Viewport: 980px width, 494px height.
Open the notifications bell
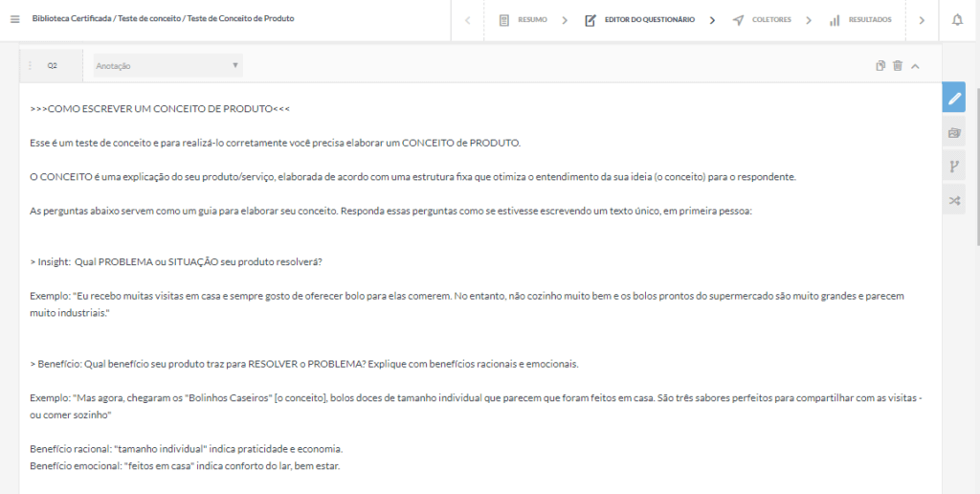pos(957,20)
